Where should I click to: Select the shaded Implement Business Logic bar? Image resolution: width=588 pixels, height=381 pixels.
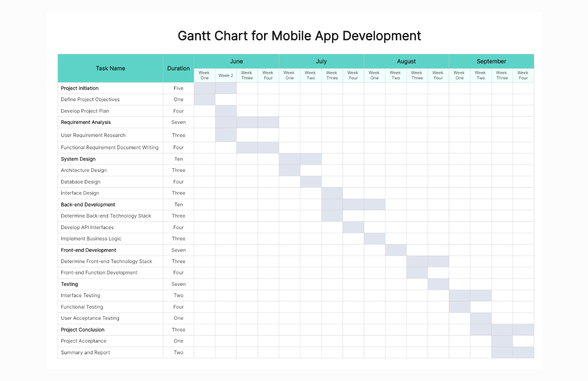click(x=374, y=239)
